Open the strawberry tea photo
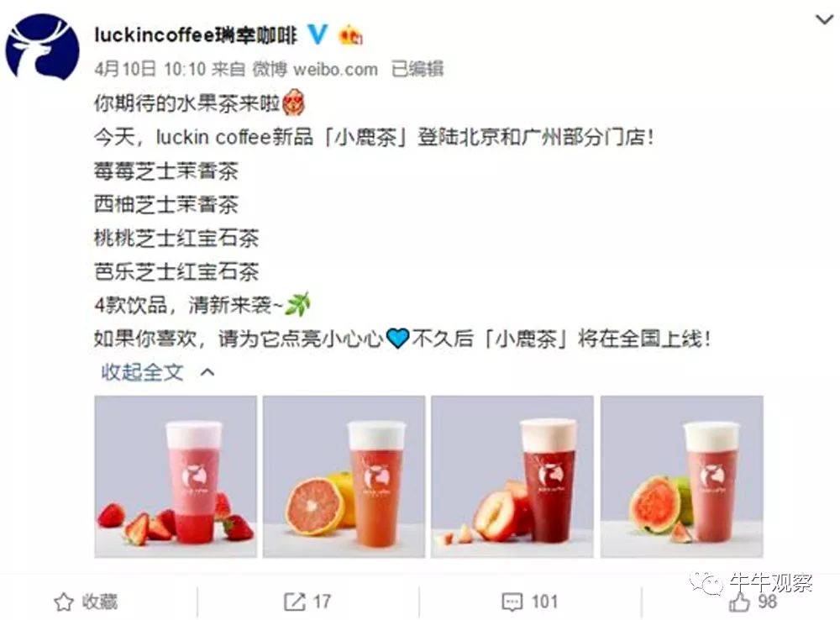Image resolution: width=840 pixels, height=620 pixels. [x=176, y=477]
